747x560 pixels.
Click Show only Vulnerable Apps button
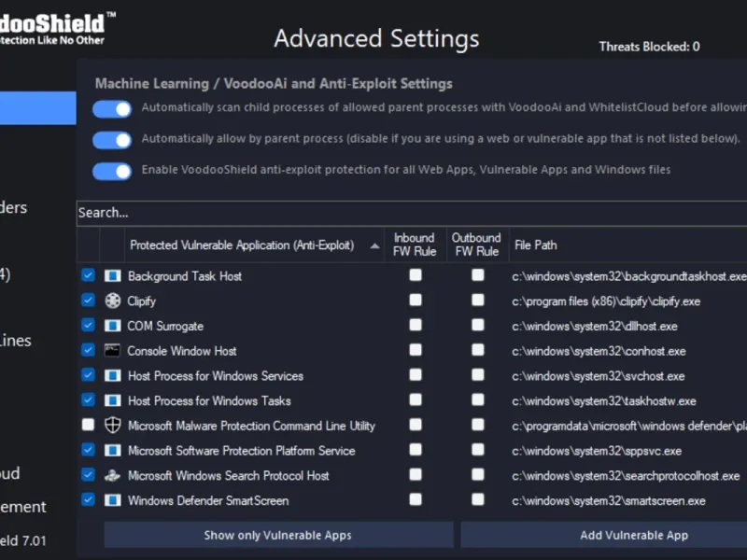pyautogui.click(x=278, y=535)
